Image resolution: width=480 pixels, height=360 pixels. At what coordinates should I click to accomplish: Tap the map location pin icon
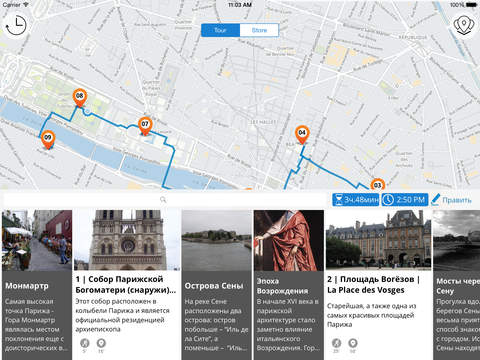tap(464, 25)
